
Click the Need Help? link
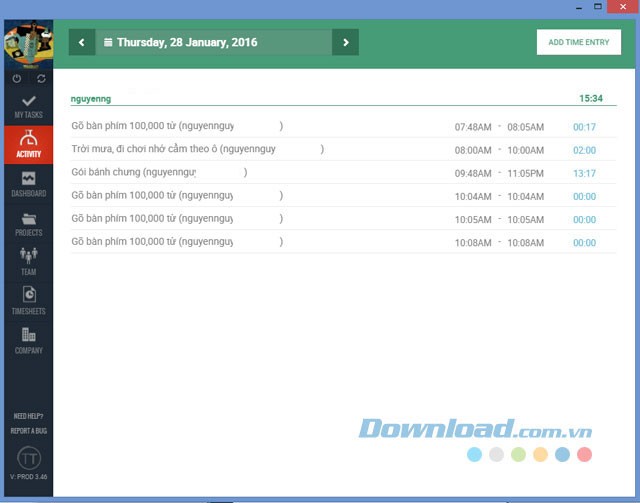tap(28, 415)
